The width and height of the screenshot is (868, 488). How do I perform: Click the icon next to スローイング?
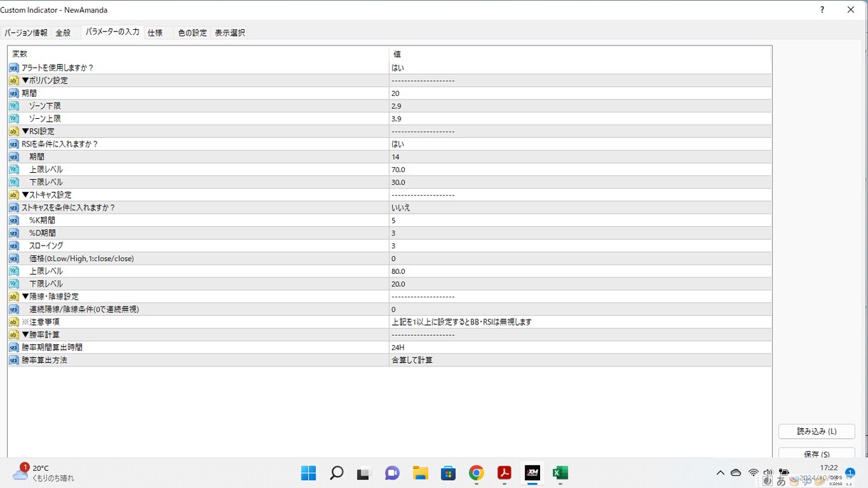point(14,246)
